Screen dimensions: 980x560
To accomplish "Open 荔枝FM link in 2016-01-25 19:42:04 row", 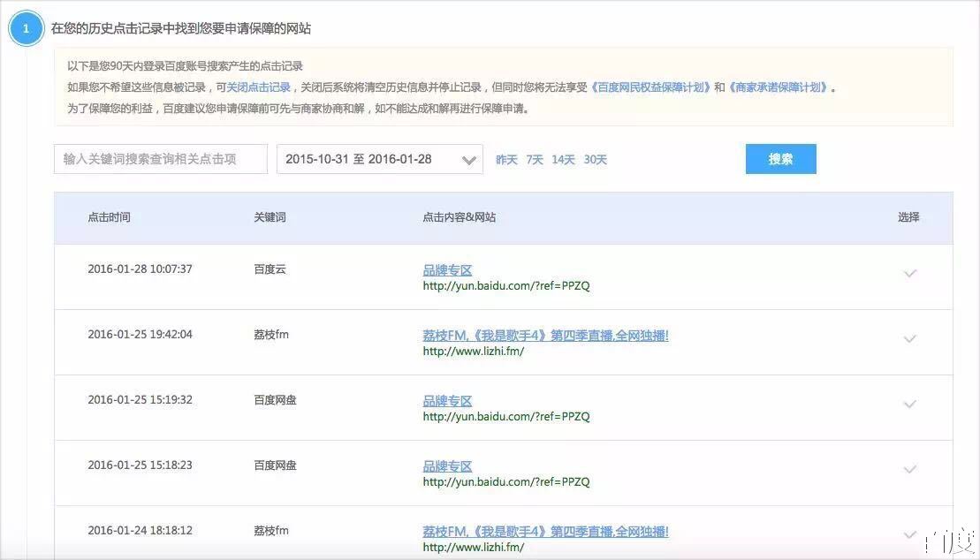I will 545,336.
